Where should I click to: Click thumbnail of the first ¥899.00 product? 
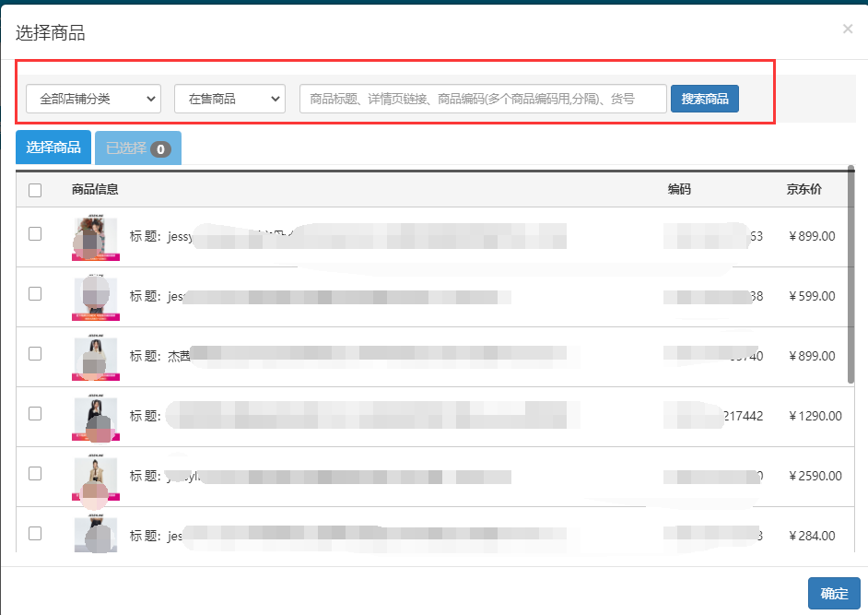click(x=95, y=238)
